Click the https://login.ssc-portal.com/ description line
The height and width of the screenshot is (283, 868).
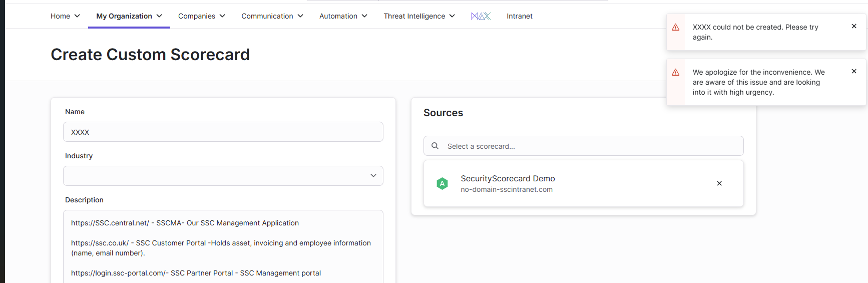click(x=196, y=273)
